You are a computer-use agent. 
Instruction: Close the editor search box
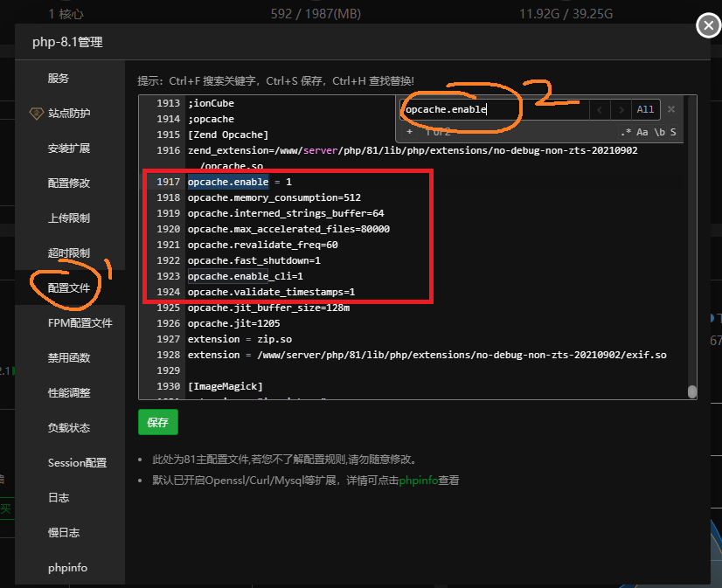671,109
